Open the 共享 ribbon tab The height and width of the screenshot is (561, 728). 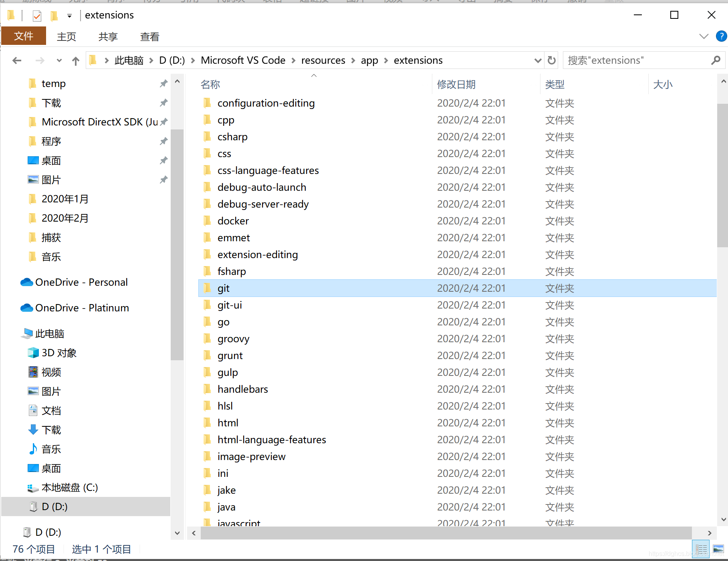[108, 37]
